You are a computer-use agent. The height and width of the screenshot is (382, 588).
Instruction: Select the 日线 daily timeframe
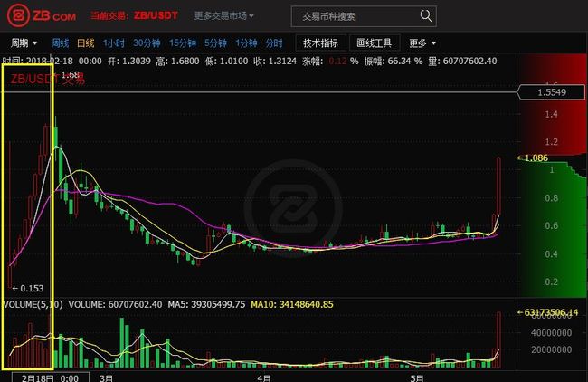click(x=86, y=43)
